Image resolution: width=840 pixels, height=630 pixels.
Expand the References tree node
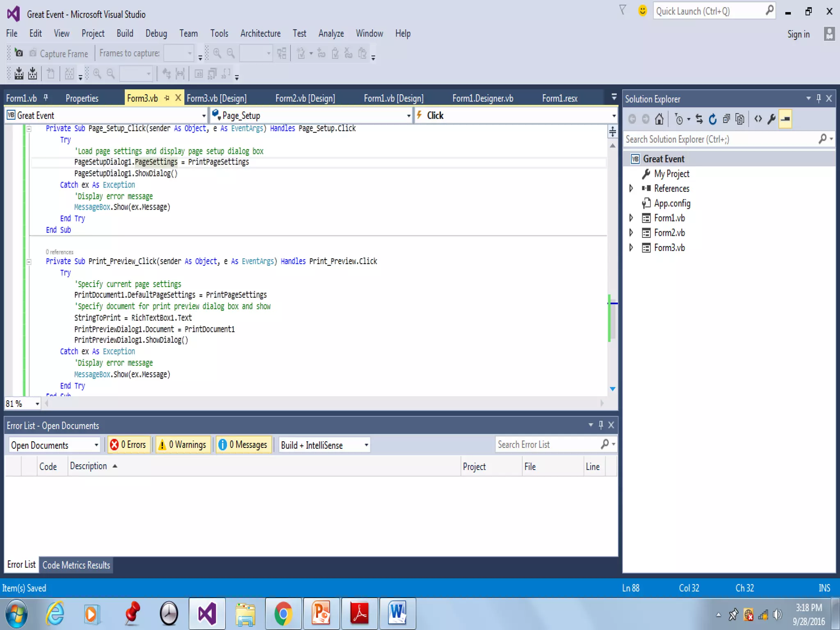631,188
